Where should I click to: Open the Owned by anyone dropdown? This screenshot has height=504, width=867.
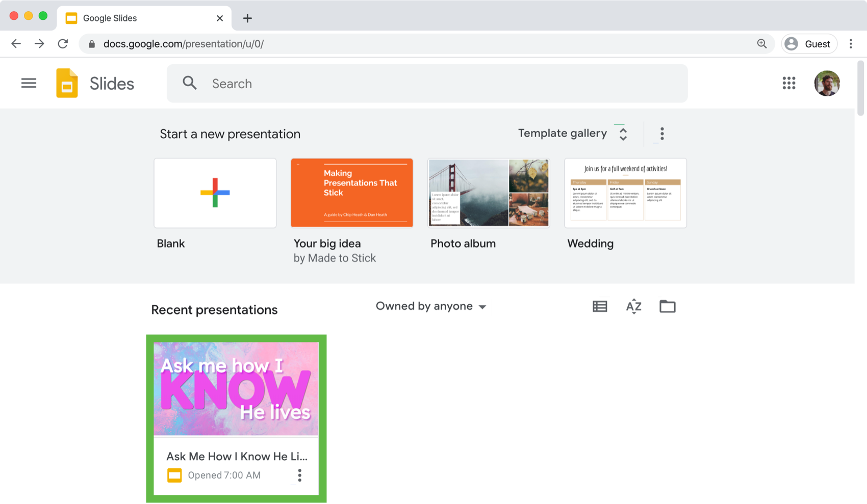click(431, 306)
